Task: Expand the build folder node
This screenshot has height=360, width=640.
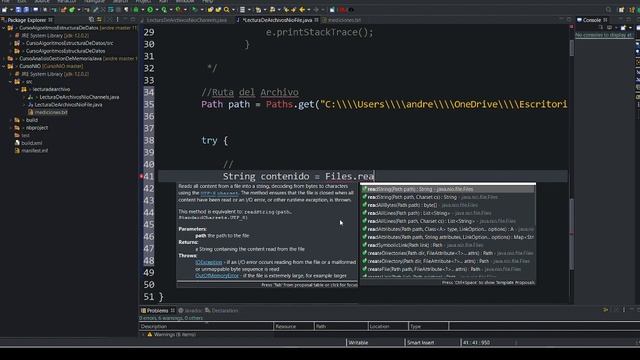Action: (11, 120)
